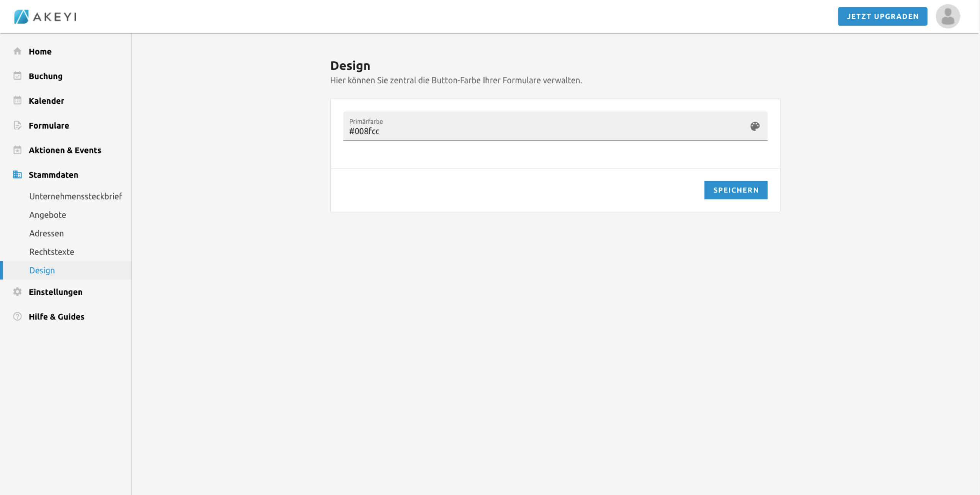The image size is (980, 495).
Task: Go to Angebote submenu item
Action: pyautogui.click(x=47, y=215)
